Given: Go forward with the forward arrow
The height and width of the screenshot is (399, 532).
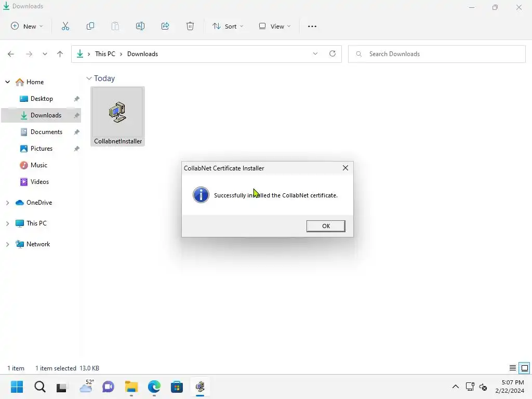Looking at the screenshot, I should pos(29,54).
